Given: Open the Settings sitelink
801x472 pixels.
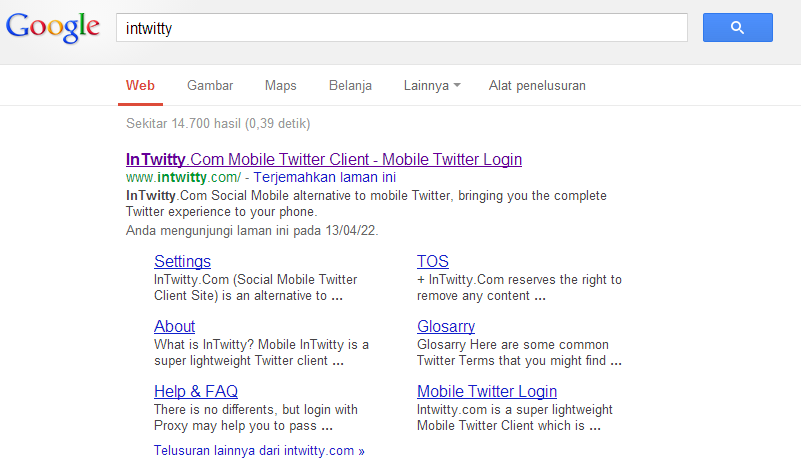Looking at the screenshot, I should click(x=182, y=262).
